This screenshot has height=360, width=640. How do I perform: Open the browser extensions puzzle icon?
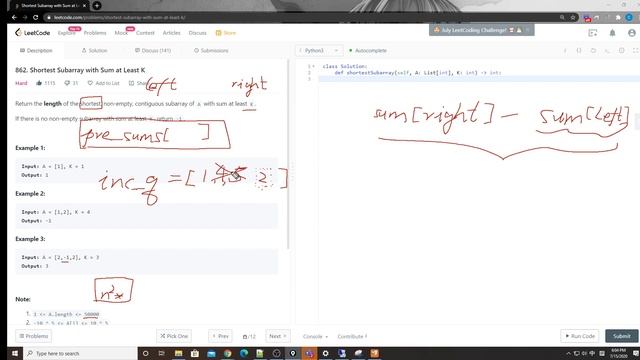tap(618, 18)
